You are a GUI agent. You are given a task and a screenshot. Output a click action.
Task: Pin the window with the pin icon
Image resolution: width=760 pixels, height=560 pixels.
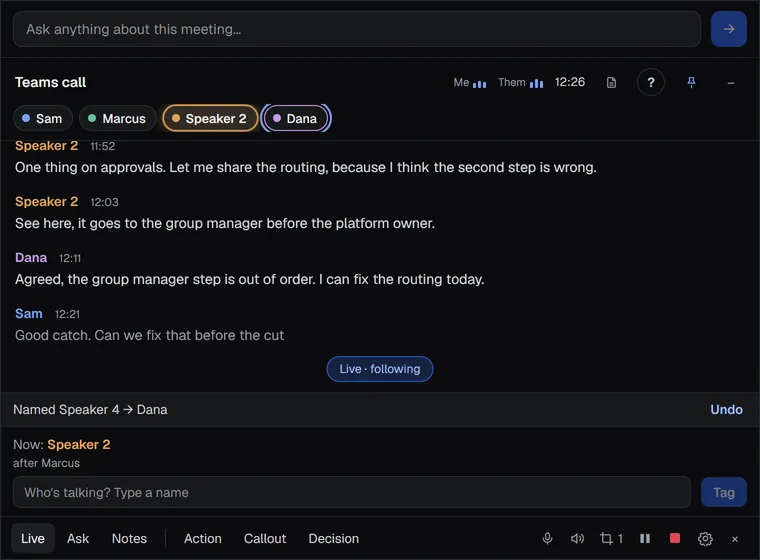click(691, 82)
